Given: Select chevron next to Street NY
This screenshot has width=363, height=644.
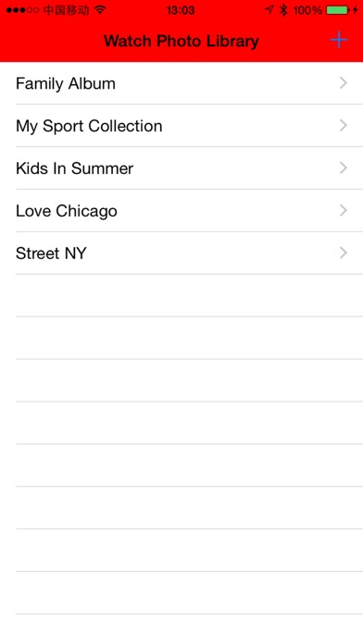Looking at the screenshot, I should [x=344, y=253].
